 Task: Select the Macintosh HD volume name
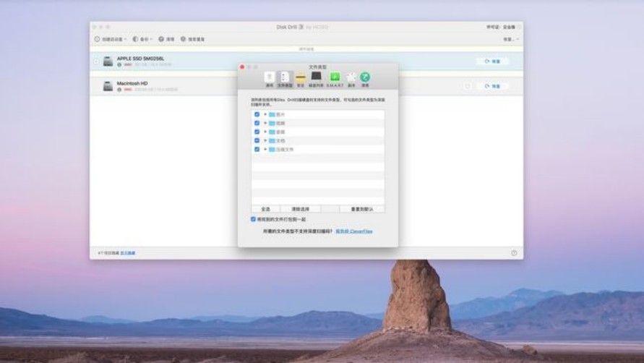(132, 83)
